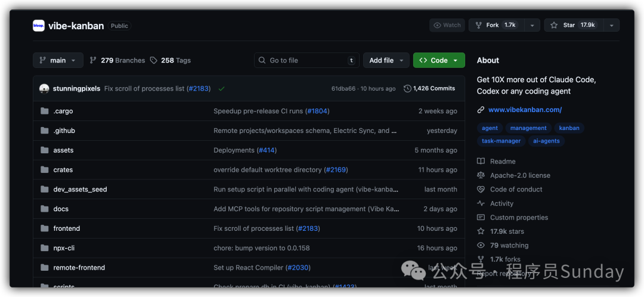644x297 pixels.
Task: Click the npx-cli folder icon
Action: 44,248
